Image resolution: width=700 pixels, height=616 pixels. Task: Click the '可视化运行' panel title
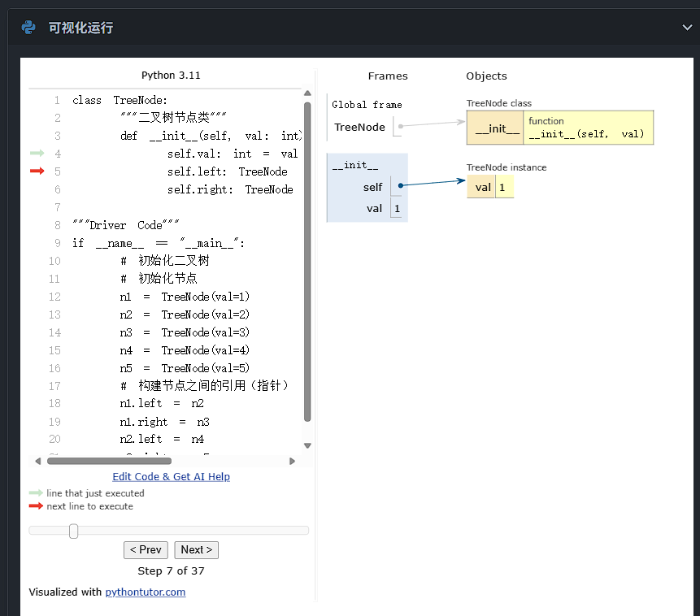pyautogui.click(x=80, y=28)
